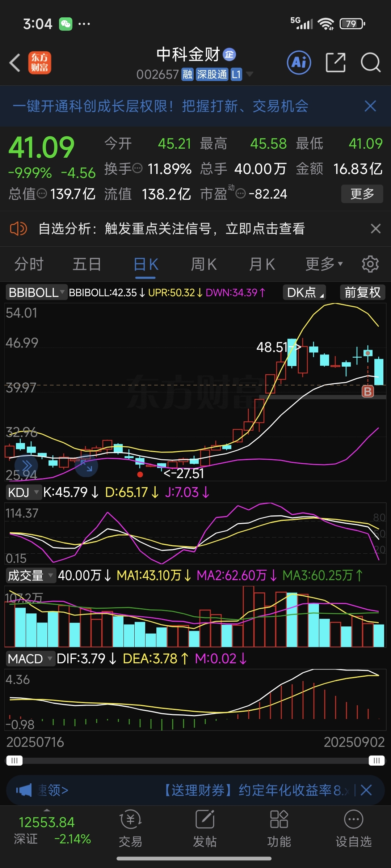Open the search magnifier icon
Screen dimensions: 391x868
(x=371, y=63)
